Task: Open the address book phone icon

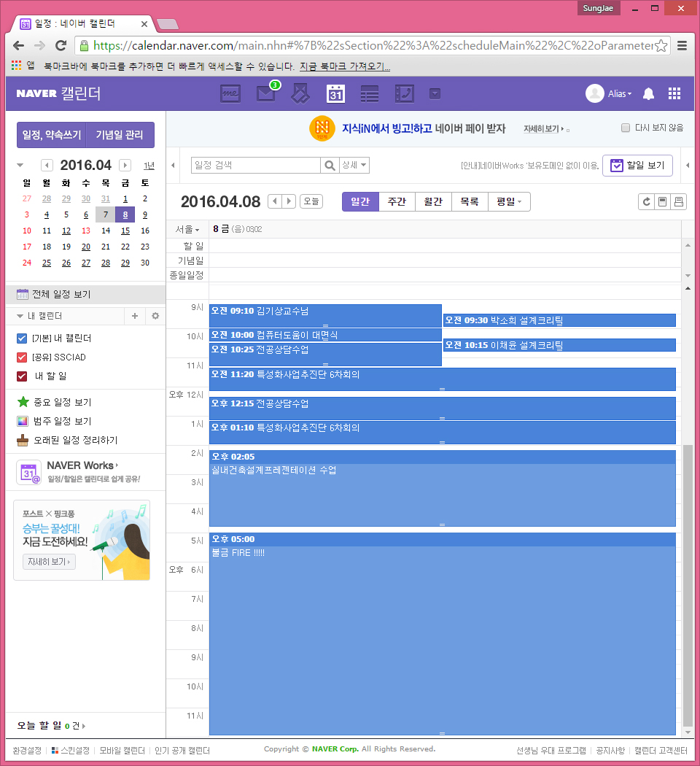Action: (x=404, y=94)
